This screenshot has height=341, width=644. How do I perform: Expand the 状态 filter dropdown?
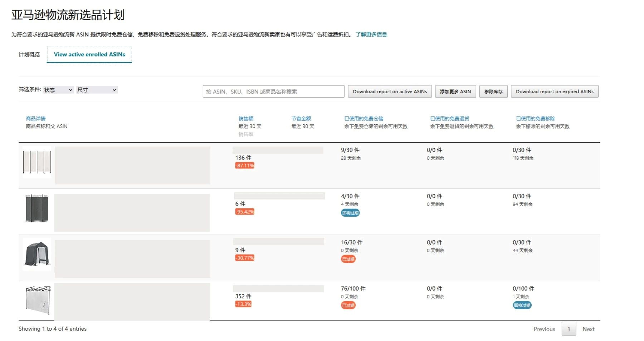tap(58, 90)
